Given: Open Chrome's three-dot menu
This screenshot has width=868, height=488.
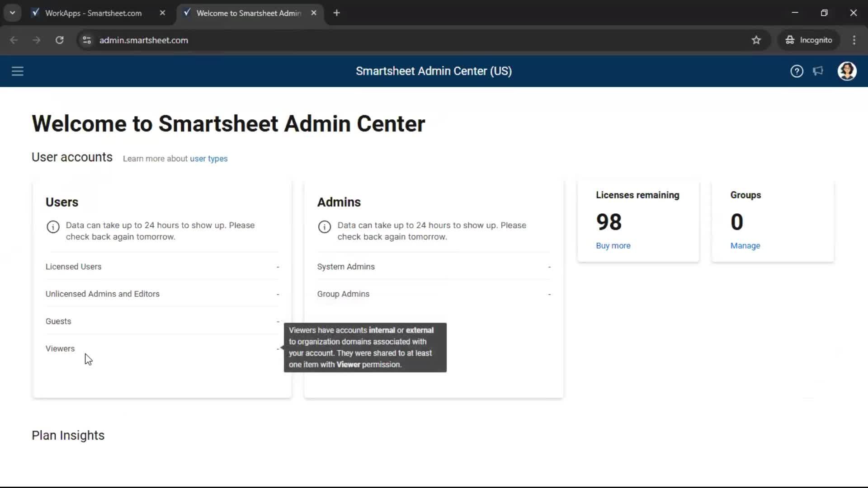Looking at the screenshot, I should [x=854, y=40].
